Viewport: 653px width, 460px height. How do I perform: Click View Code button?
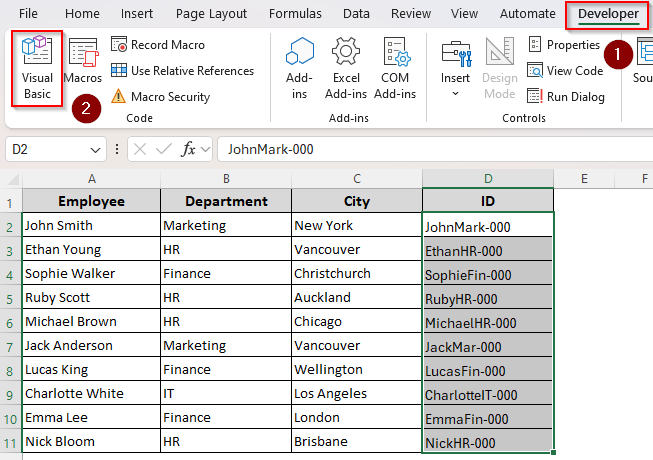[x=565, y=71]
